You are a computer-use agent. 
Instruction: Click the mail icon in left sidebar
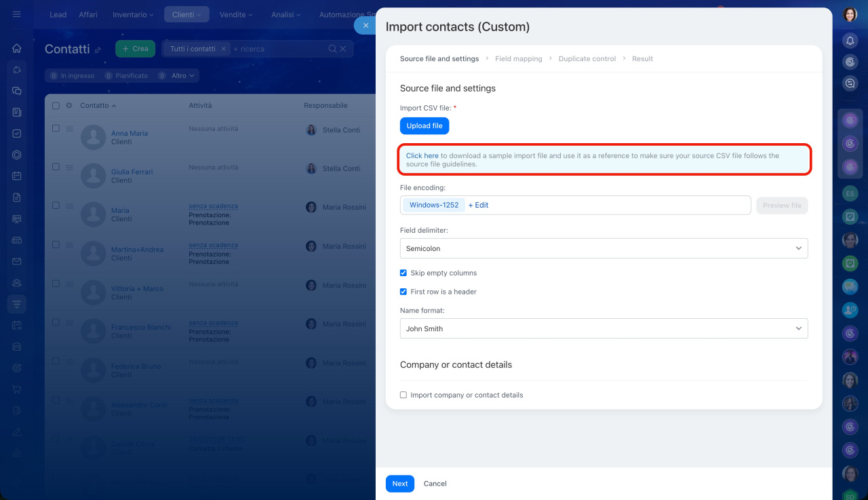17,261
